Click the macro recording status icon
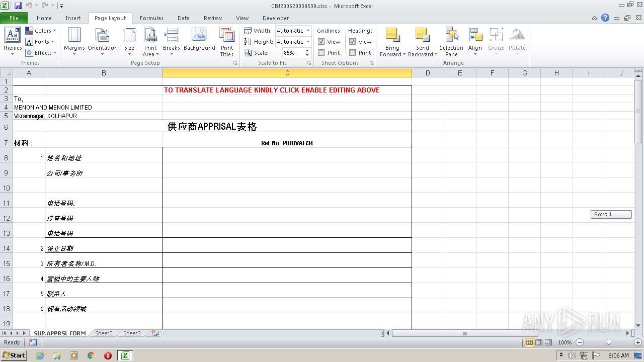Viewport: 644px width, 362px height. pyautogui.click(x=33, y=342)
